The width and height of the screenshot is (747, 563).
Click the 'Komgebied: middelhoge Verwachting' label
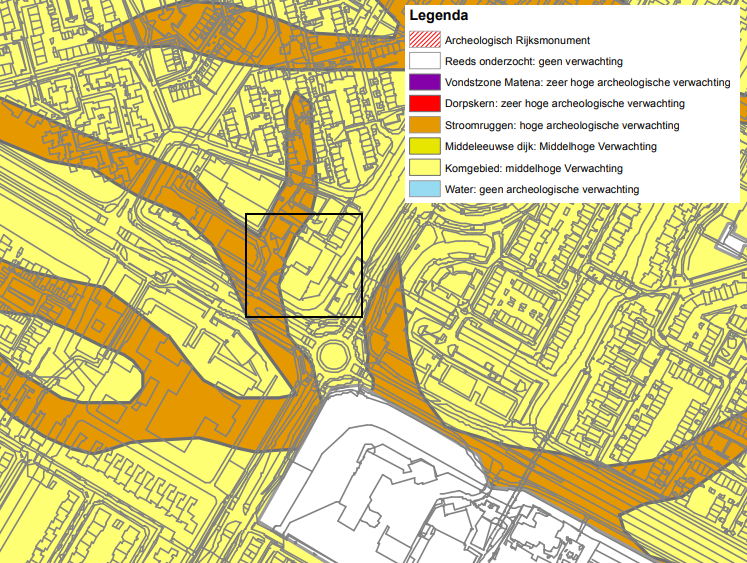point(534,168)
